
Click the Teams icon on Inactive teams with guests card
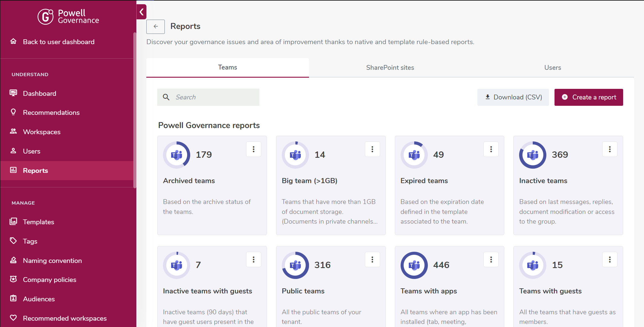pos(177,265)
